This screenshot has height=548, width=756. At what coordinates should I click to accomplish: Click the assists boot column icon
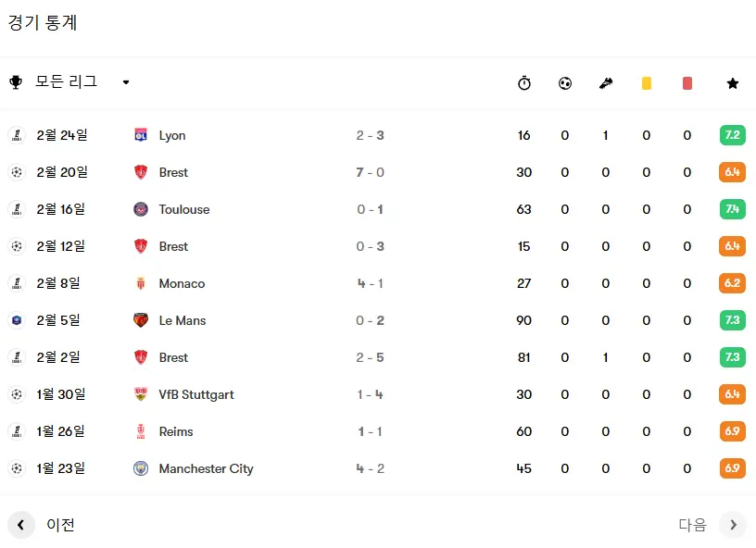click(x=606, y=83)
